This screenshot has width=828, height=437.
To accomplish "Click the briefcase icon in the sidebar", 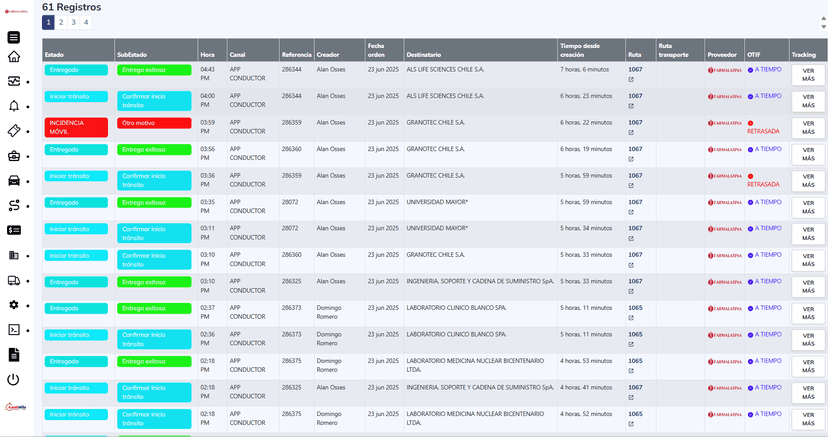I will 14,156.
